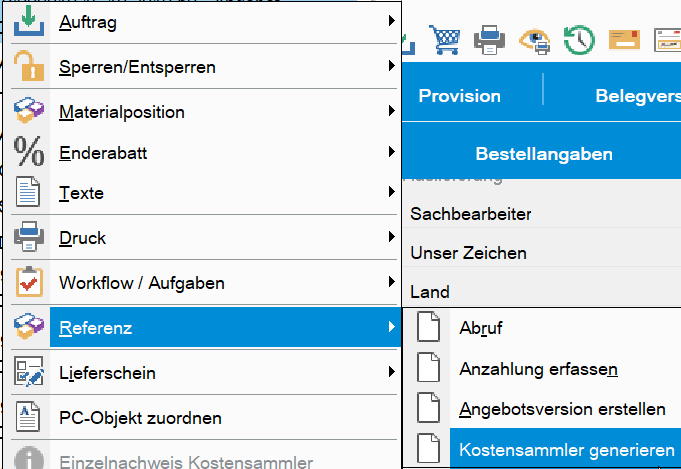Screen dimensions: 681x469
Task: Expand the Auftrag submenu arrow
Action: tap(390, 22)
